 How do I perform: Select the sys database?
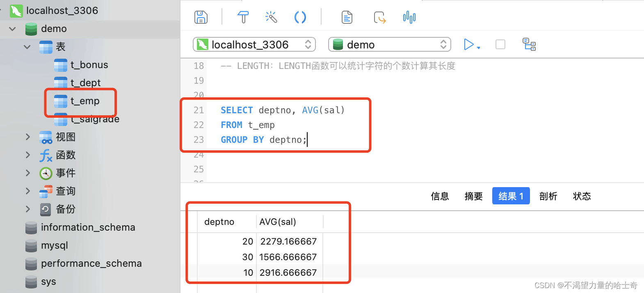48,282
